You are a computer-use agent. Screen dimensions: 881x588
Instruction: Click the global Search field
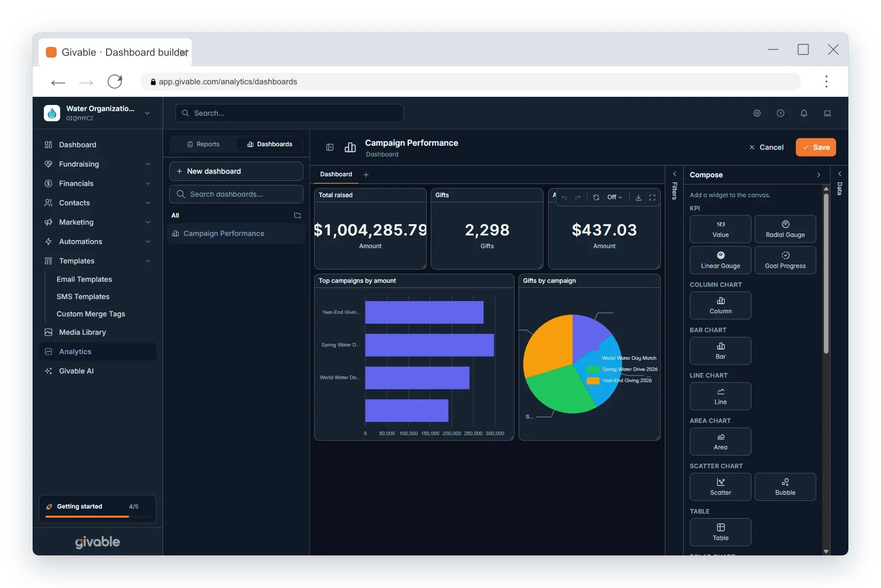pos(289,113)
